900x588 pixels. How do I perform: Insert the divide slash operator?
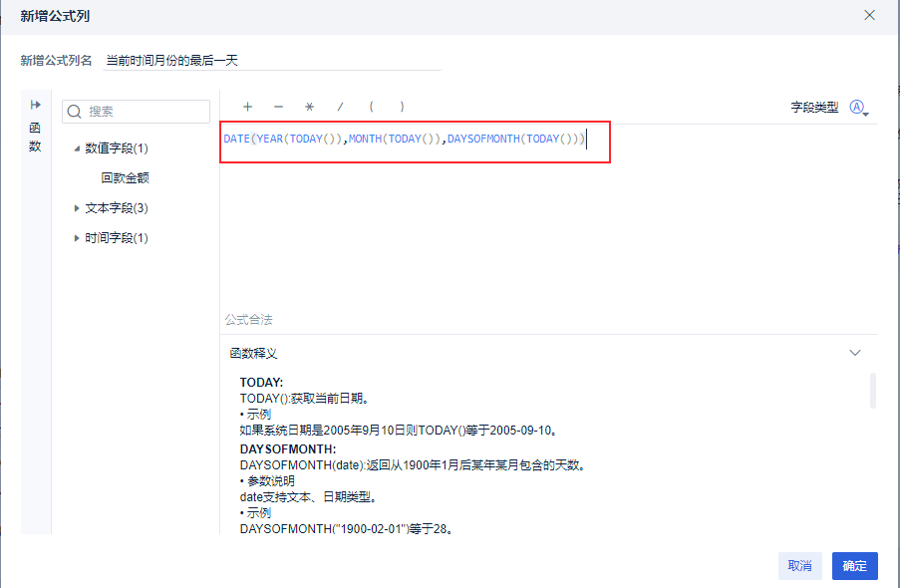(x=341, y=107)
